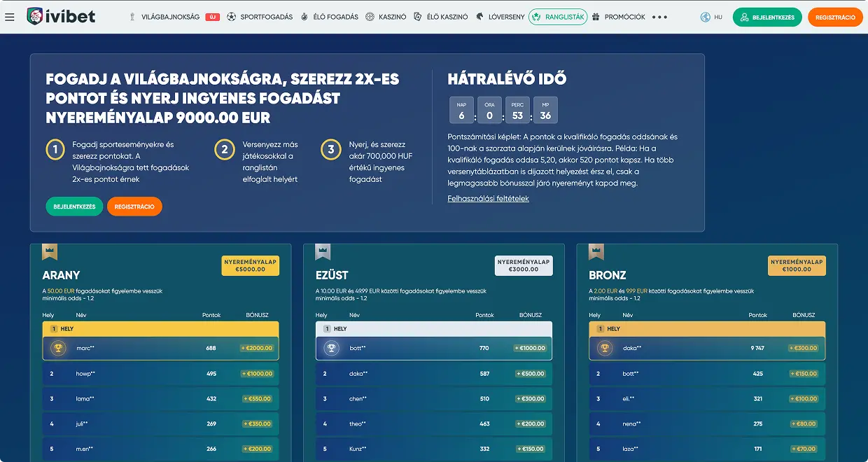Click the horse icon next to Lóverseny

click(x=479, y=17)
